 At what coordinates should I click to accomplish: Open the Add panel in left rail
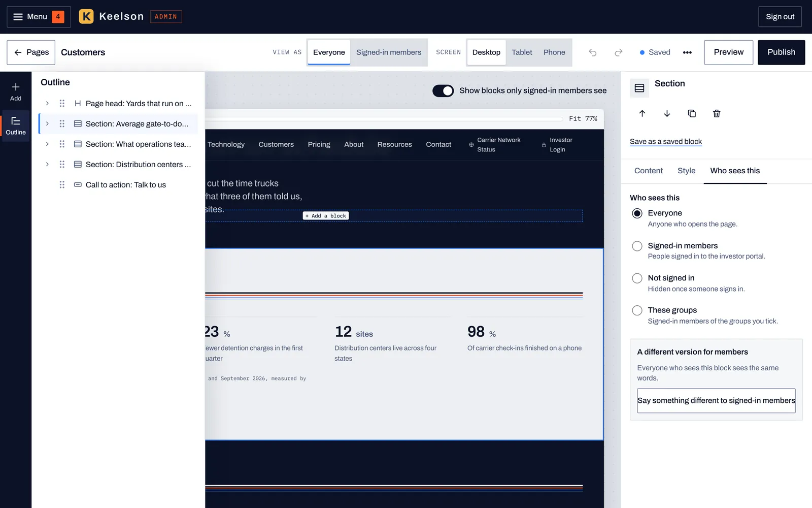click(x=16, y=92)
